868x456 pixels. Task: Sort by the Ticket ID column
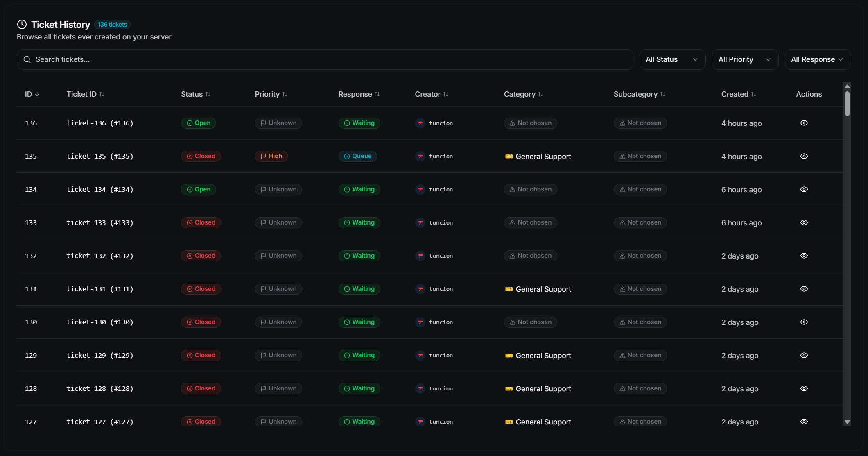(86, 94)
